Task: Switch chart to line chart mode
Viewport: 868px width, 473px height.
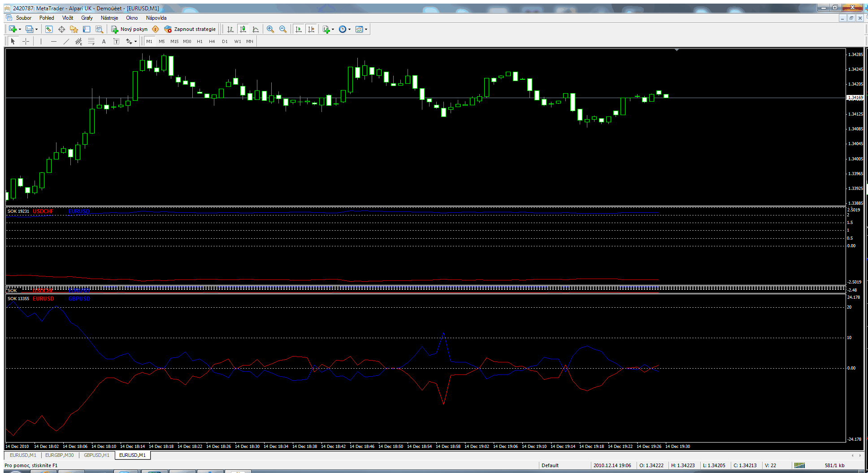Action: (x=256, y=29)
